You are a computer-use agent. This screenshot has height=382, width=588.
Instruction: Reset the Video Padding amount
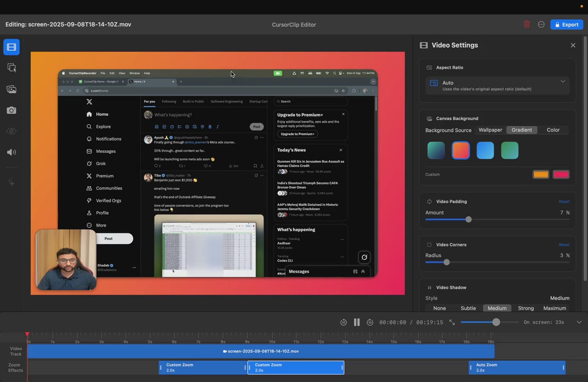click(564, 202)
